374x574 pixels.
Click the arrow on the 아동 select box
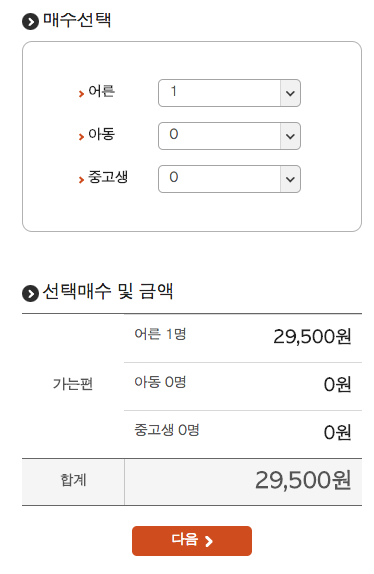(x=291, y=136)
